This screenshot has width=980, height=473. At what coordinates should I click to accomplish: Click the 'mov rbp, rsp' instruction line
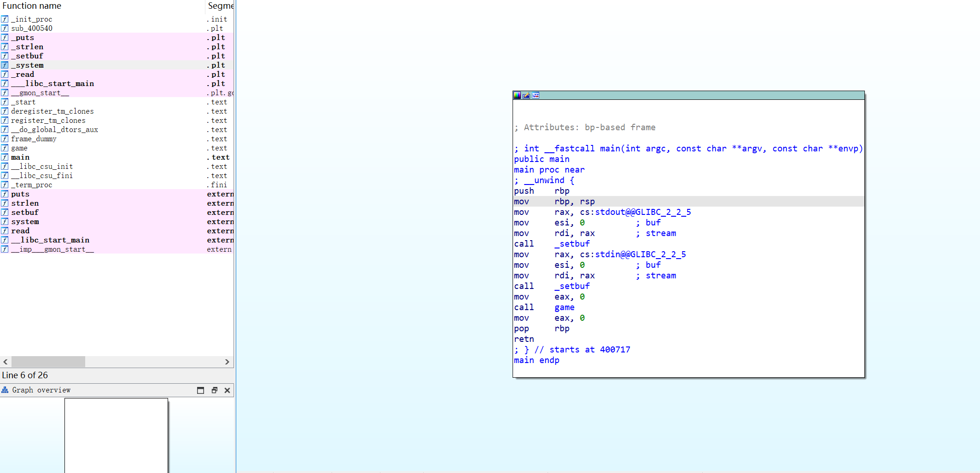click(688, 202)
